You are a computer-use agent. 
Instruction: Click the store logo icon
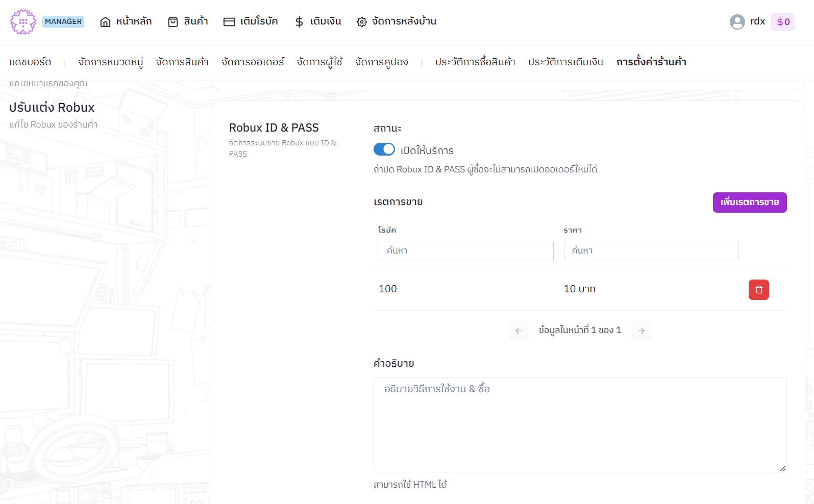point(23,22)
